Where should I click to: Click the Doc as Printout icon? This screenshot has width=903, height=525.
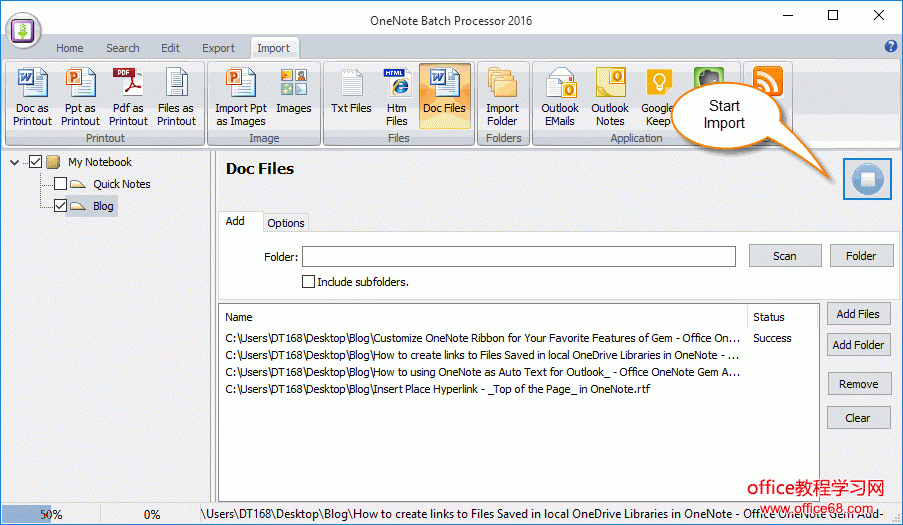coord(32,97)
